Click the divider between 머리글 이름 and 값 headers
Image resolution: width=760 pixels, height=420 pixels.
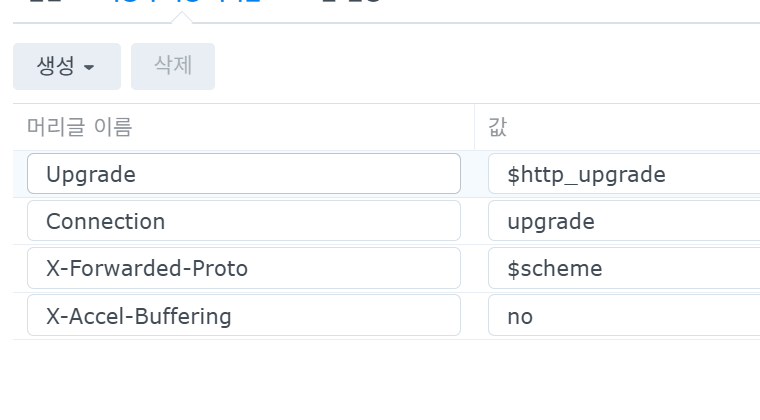474,127
